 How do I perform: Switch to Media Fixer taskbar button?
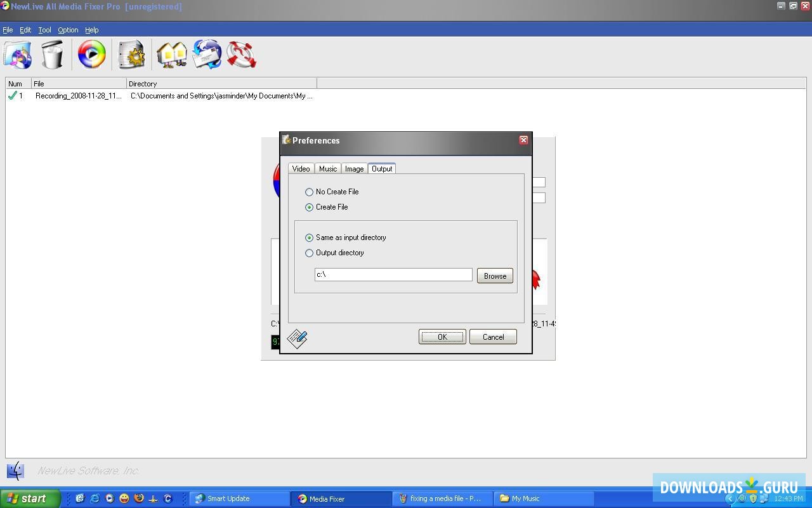tap(340, 498)
